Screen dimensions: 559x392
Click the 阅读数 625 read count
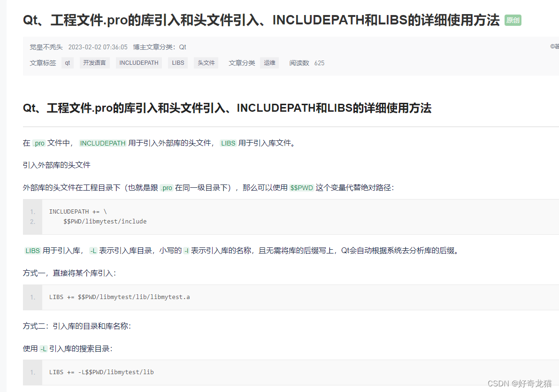pos(306,63)
